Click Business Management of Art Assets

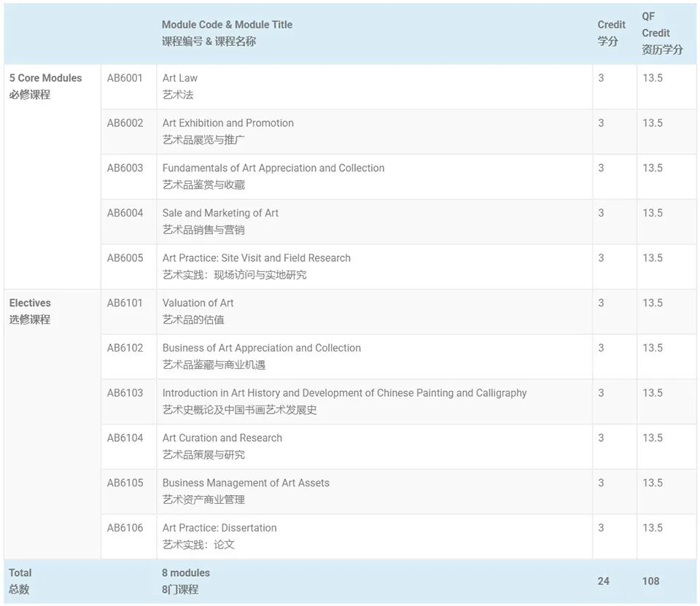coord(246,483)
